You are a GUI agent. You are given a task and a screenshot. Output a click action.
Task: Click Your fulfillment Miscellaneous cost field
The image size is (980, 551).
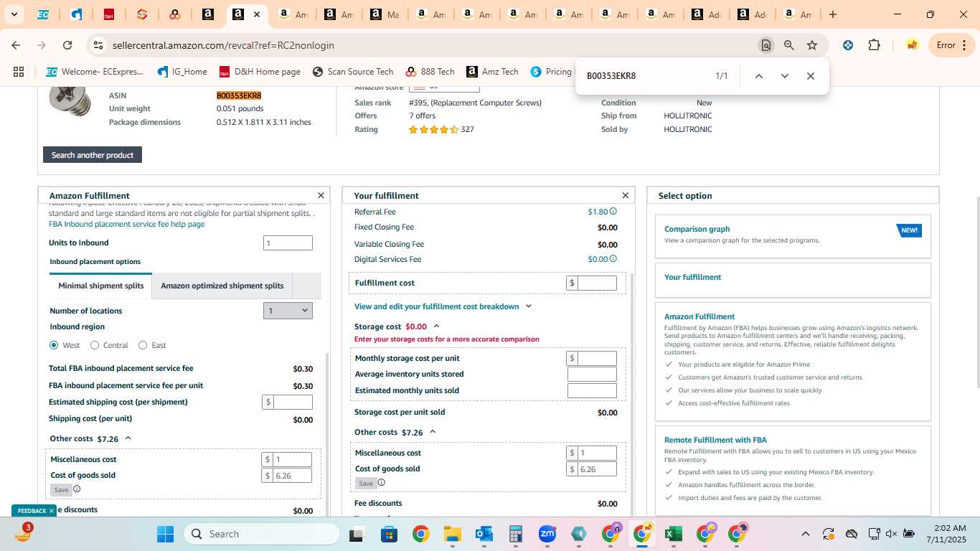tap(597, 453)
